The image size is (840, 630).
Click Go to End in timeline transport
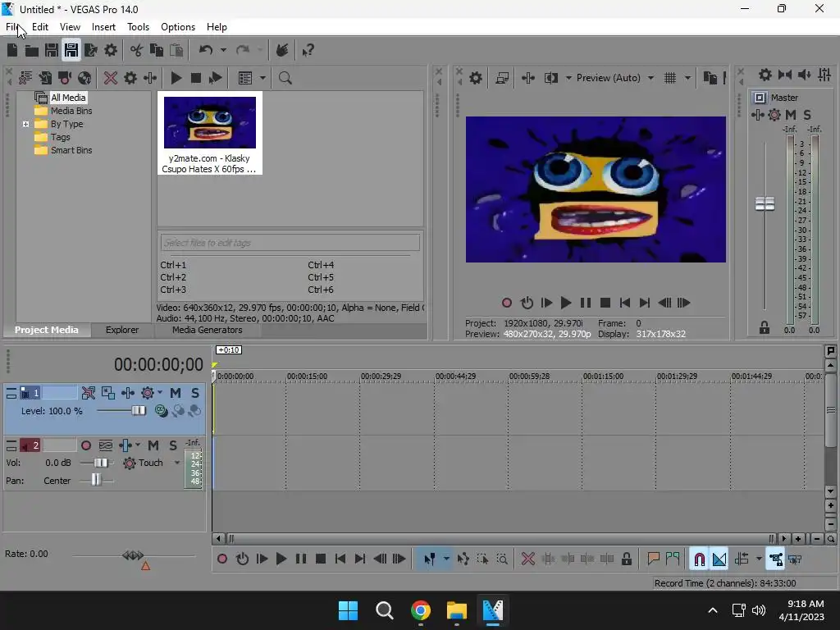click(360, 559)
